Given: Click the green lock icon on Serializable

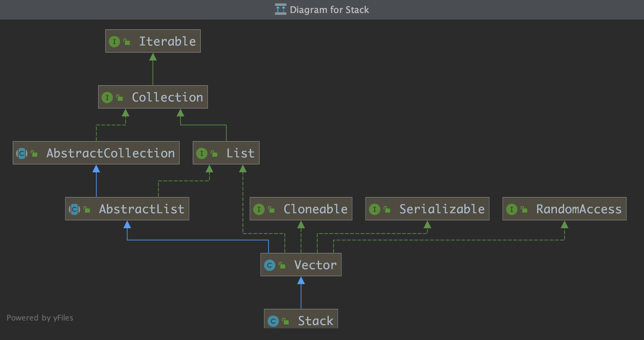Looking at the screenshot, I should (387, 209).
